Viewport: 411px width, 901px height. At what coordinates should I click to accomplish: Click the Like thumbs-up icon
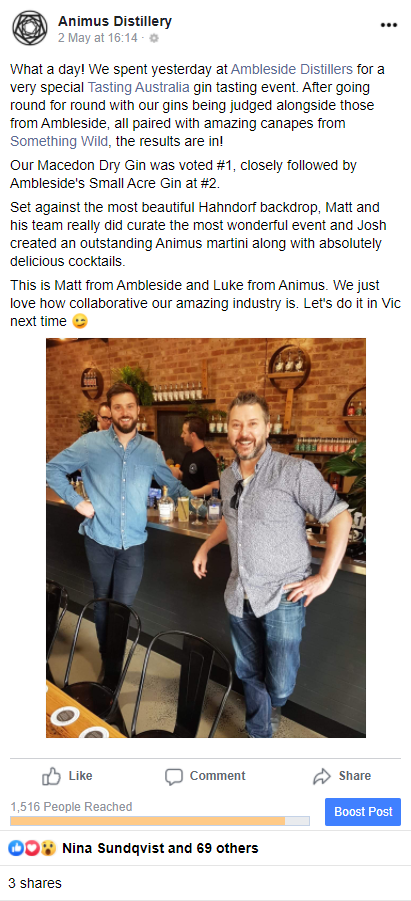coord(51,776)
